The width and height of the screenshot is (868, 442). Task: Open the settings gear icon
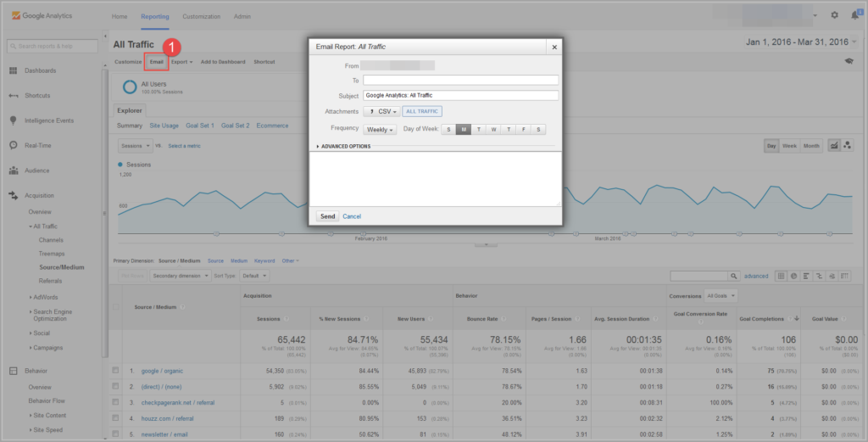click(834, 15)
